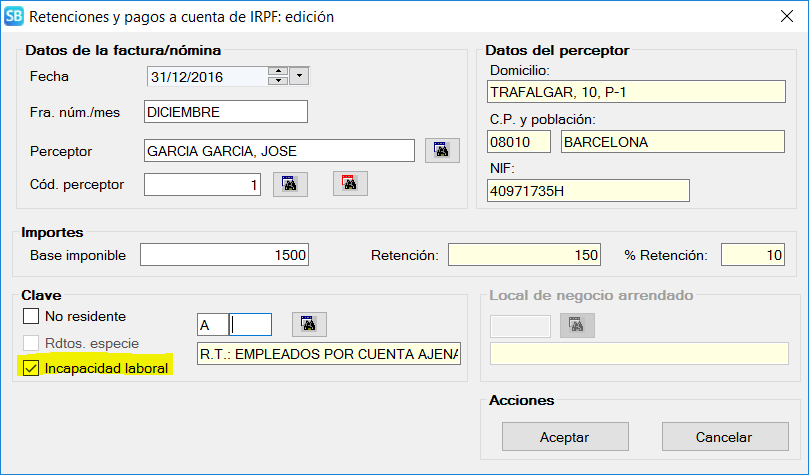Click the NIF field containing 40971735H
Image resolution: width=809 pixels, height=475 pixels.
(588, 190)
